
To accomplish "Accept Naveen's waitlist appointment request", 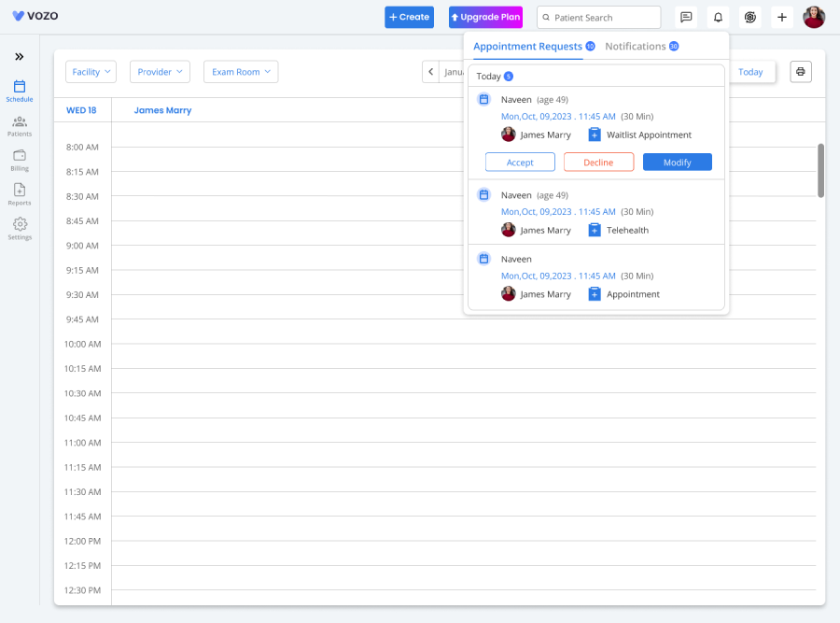I will pyautogui.click(x=520, y=163).
